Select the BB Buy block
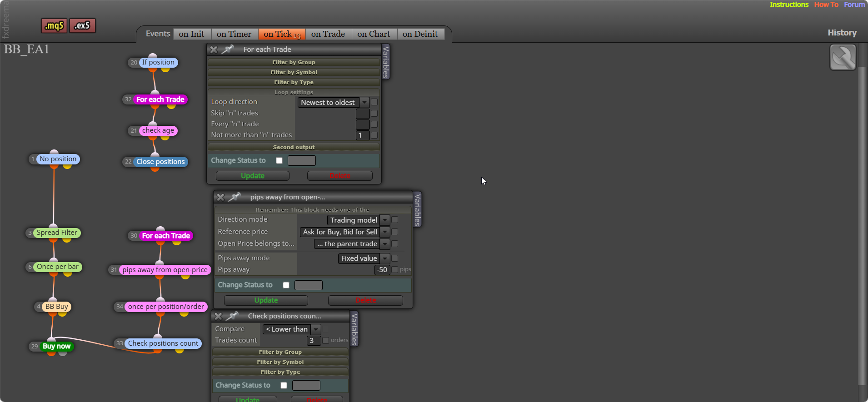868x402 pixels. 56,307
